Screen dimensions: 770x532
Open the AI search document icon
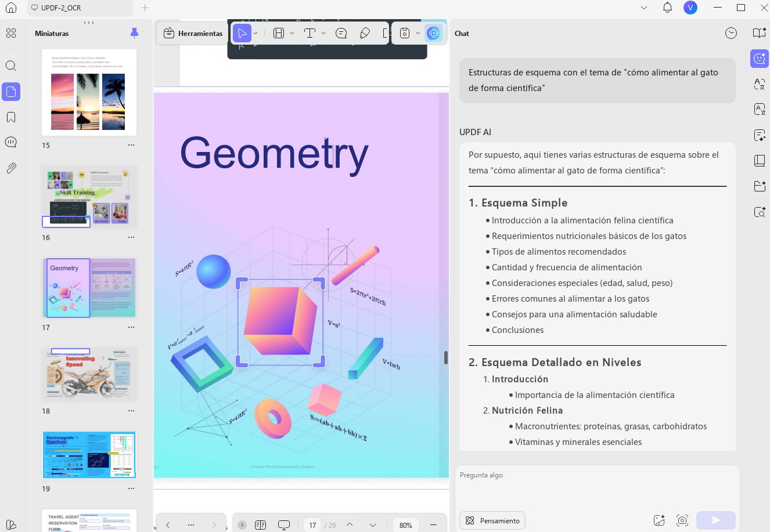point(760,212)
